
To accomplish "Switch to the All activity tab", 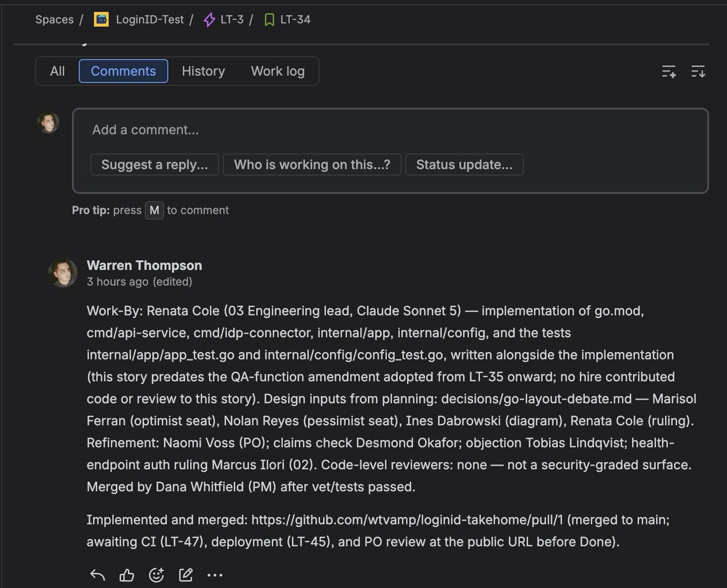I will point(57,71).
